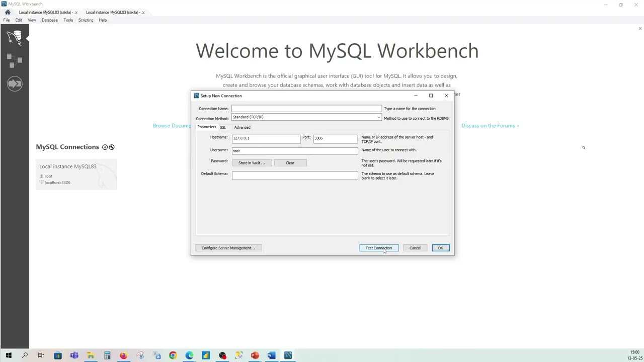644x362 pixels.
Task: Open Windows taskbar search
Action: [x=25, y=355]
